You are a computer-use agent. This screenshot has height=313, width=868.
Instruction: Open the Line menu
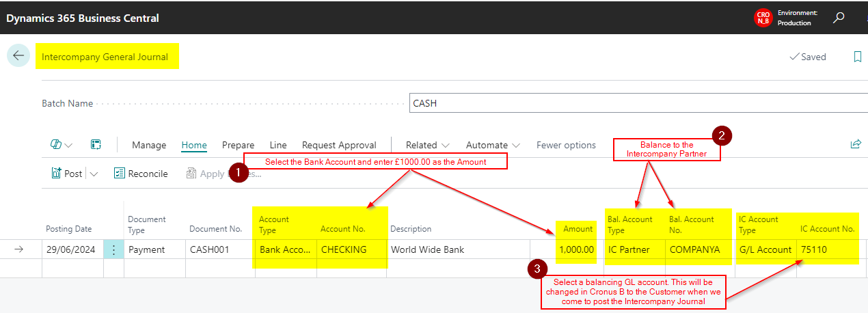pyautogui.click(x=278, y=145)
